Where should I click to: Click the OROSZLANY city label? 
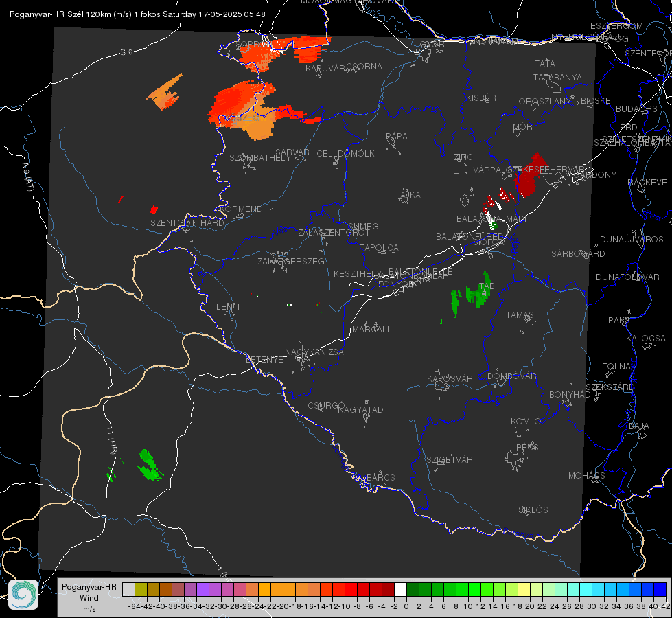click(x=545, y=102)
